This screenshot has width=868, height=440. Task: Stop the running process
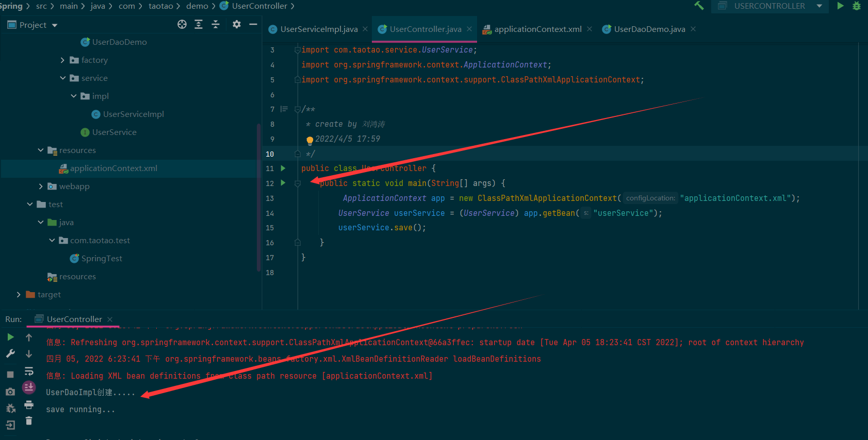(10, 375)
